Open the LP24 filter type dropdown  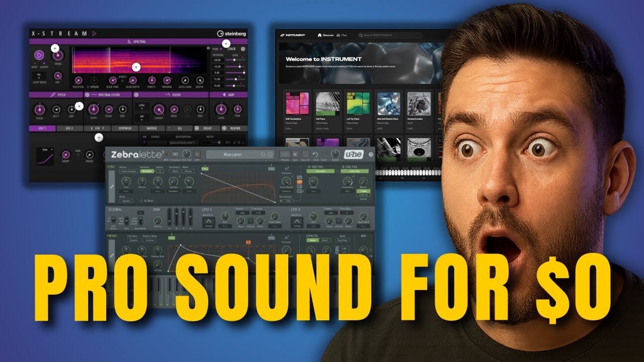[x=142, y=107]
